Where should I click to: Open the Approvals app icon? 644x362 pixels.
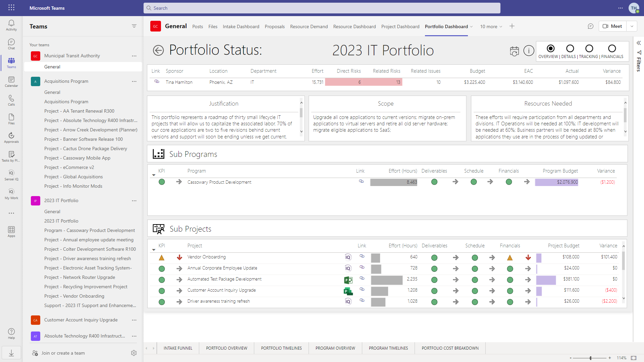point(11,137)
